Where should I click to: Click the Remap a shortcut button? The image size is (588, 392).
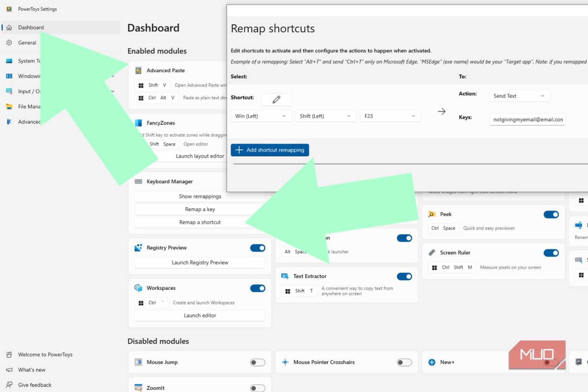pos(200,222)
